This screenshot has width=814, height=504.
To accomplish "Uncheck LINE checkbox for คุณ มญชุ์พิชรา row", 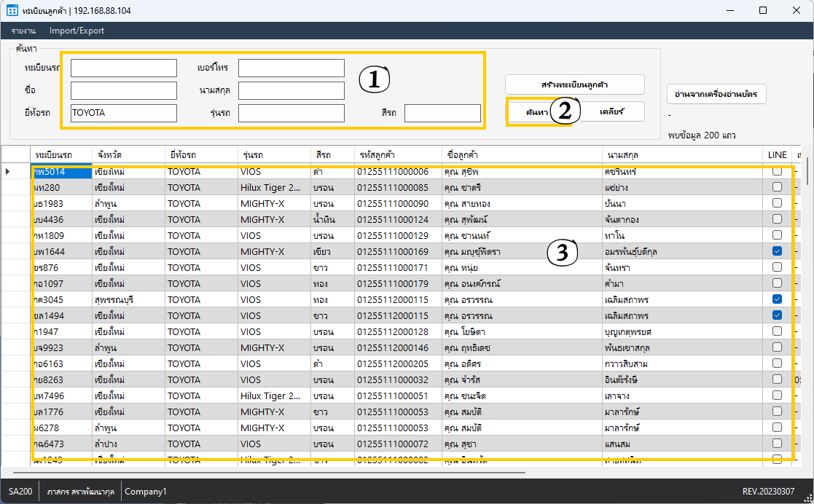I will (777, 251).
